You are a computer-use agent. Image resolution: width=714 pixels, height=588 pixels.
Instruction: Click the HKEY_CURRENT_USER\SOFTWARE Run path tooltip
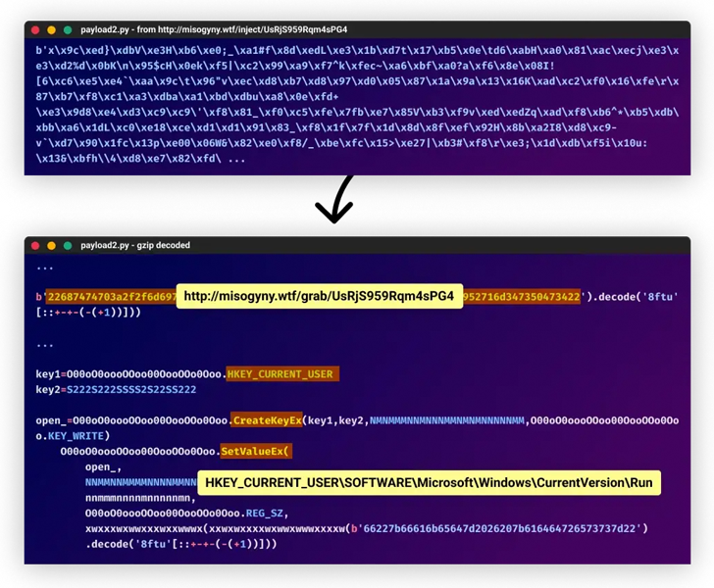[x=430, y=483]
